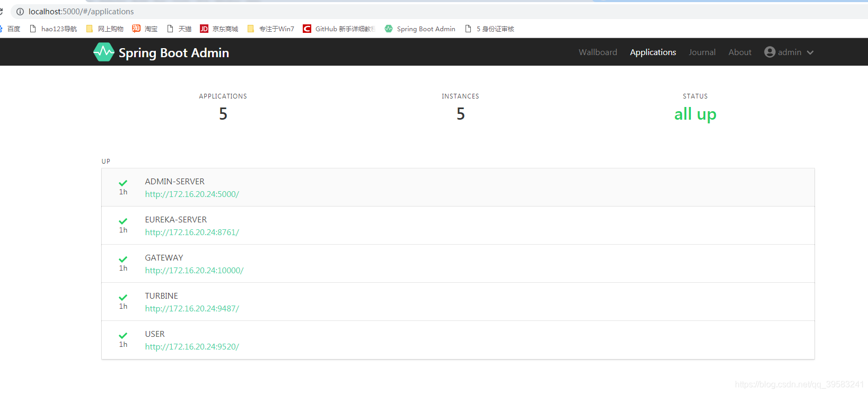The image size is (868, 394).
Task: Open link http://172.16.20.24:9520/
Action: pos(192,346)
